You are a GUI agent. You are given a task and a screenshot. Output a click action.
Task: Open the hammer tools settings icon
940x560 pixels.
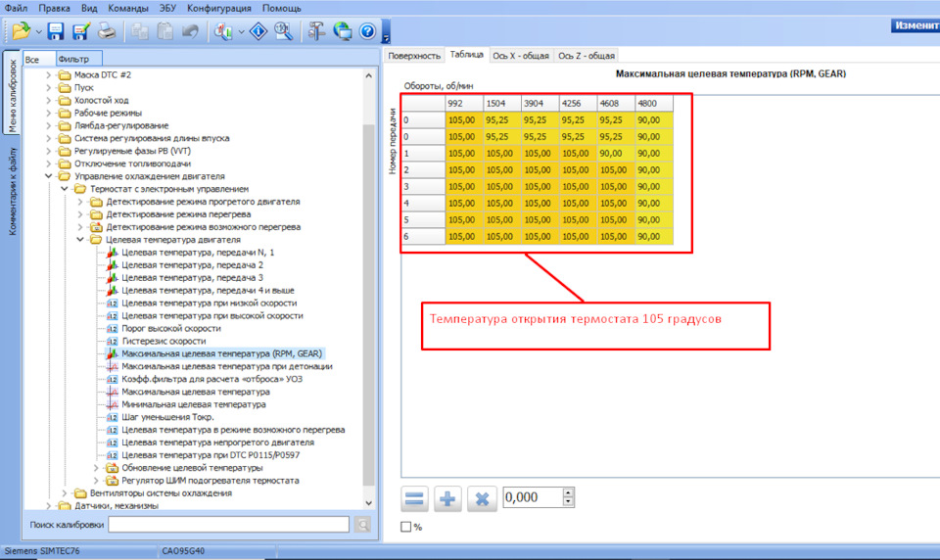[316, 31]
